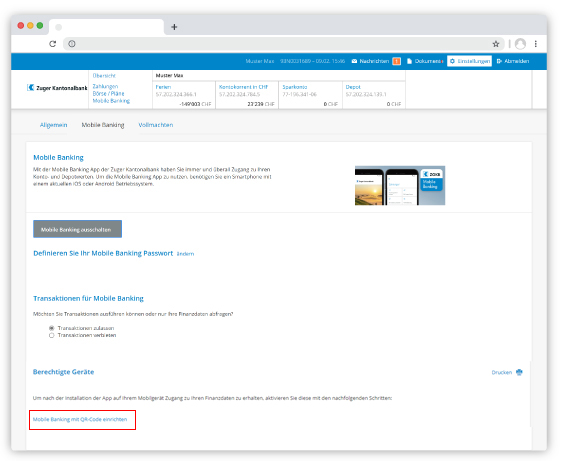The width and height of the screenshot is (574, 461).
Task: Switch to the Allgemein tab
Action: [53, 125]
